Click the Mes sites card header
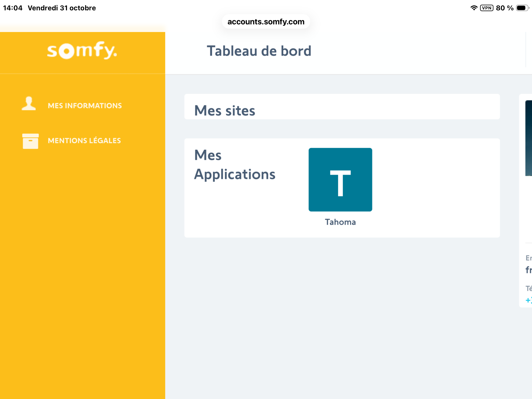Viewport: 532px width, 399px height. point(225,110)
